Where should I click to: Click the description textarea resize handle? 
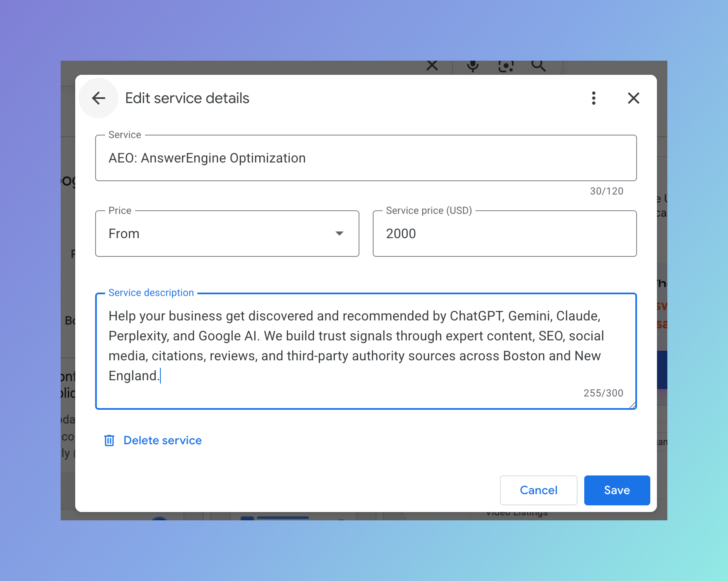click(x=632, y=405)
